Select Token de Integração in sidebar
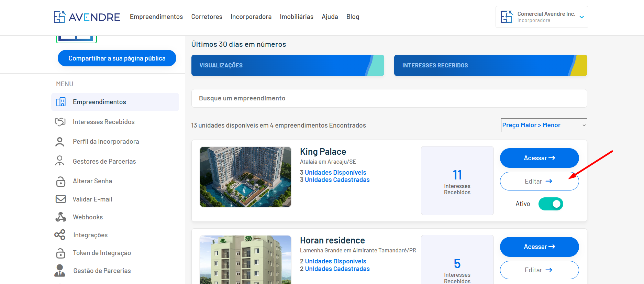Image resolution: width=644 pixels, height=284 pixels. 102,253
